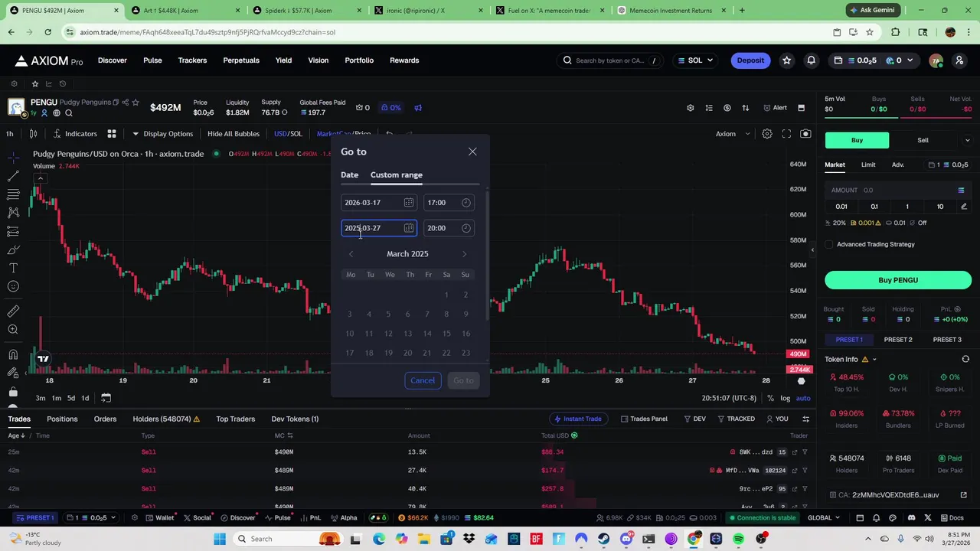Open chart settings gear icon
The height and width of the screenshot is (551, 980).
(766, 134)
